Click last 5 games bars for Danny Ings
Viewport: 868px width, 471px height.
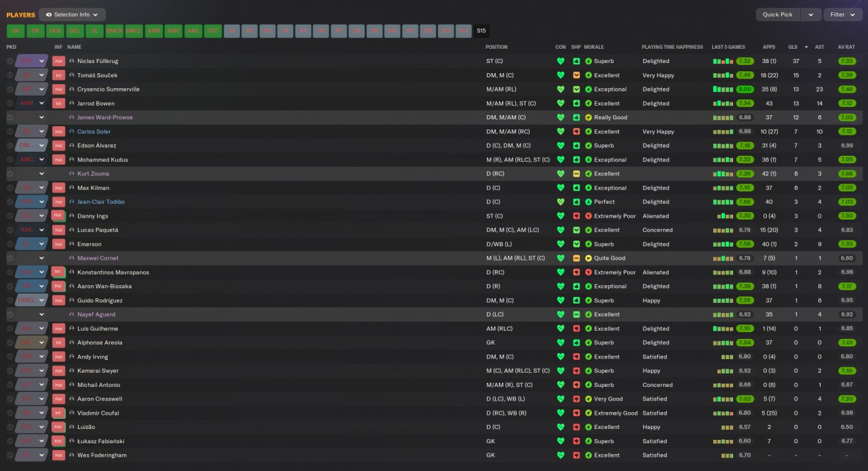coord(726,216)
